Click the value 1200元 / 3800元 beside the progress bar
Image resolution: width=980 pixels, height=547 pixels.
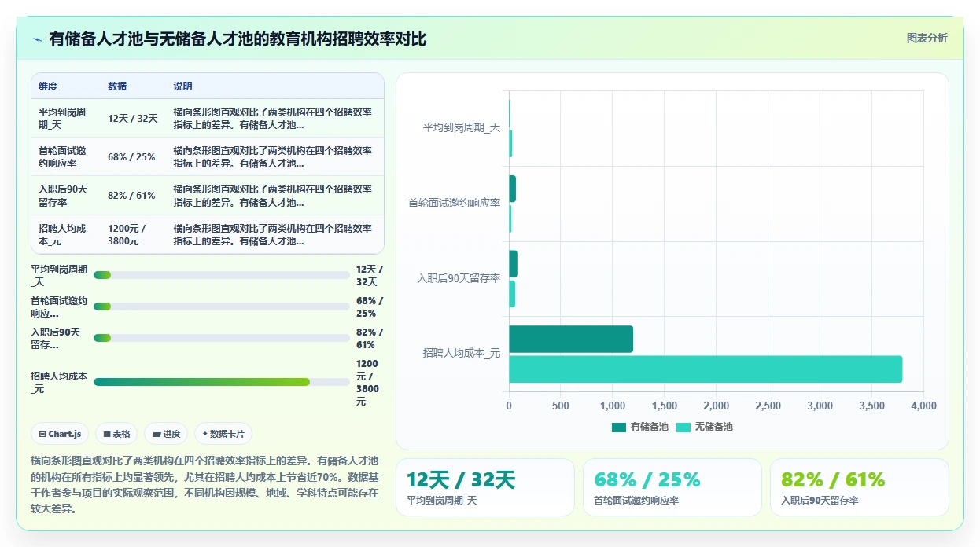(x=367, y=383)
